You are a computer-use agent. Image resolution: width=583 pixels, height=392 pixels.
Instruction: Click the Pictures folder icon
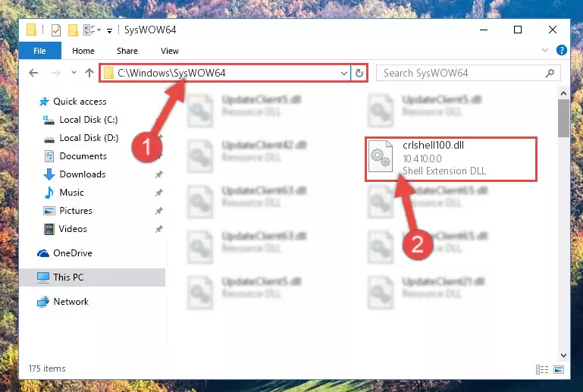coord(49,211)
